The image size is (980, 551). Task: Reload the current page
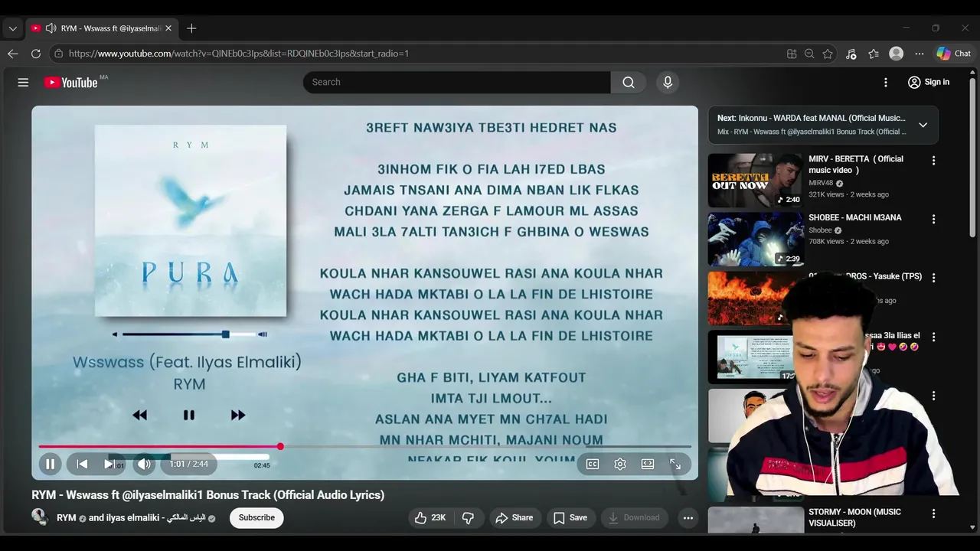(x=36, y=54)
